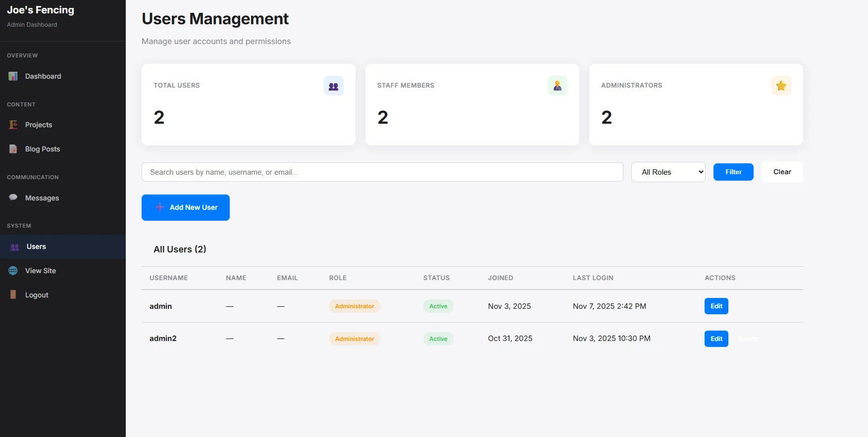
Task: Click the Users Management heading
Action: [x=215, y=19]
